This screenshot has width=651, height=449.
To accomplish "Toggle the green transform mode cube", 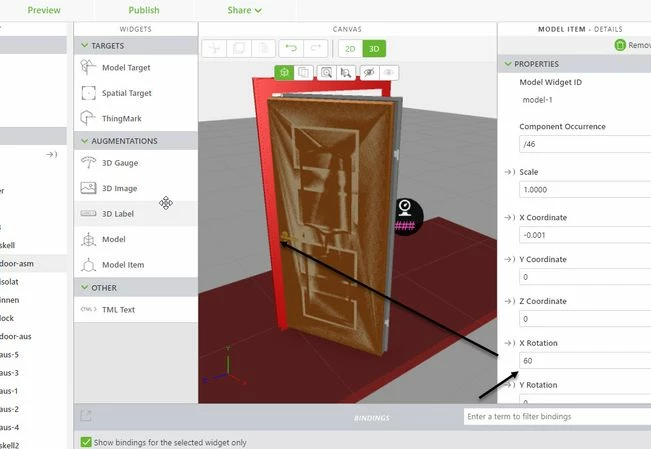I will 284,72.
